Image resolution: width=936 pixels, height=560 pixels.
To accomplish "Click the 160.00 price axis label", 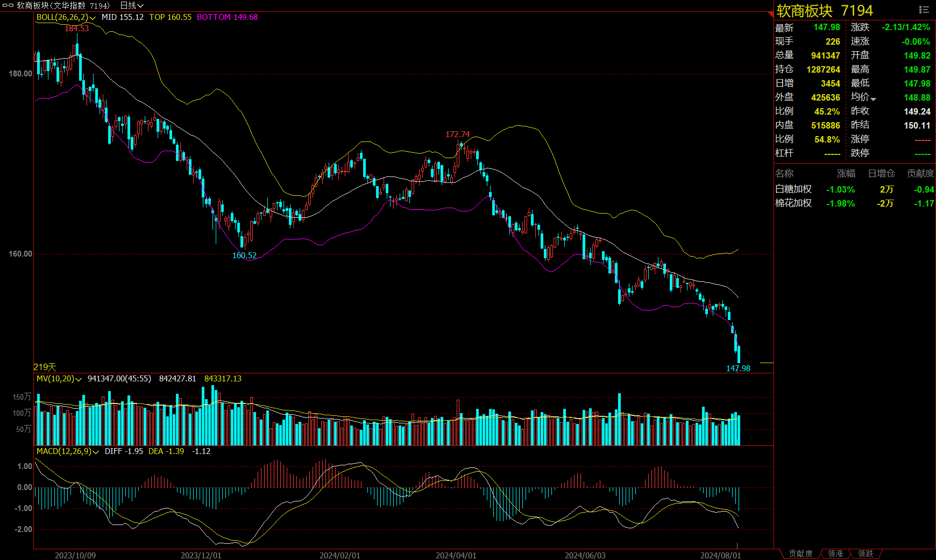I will [20, 254].
